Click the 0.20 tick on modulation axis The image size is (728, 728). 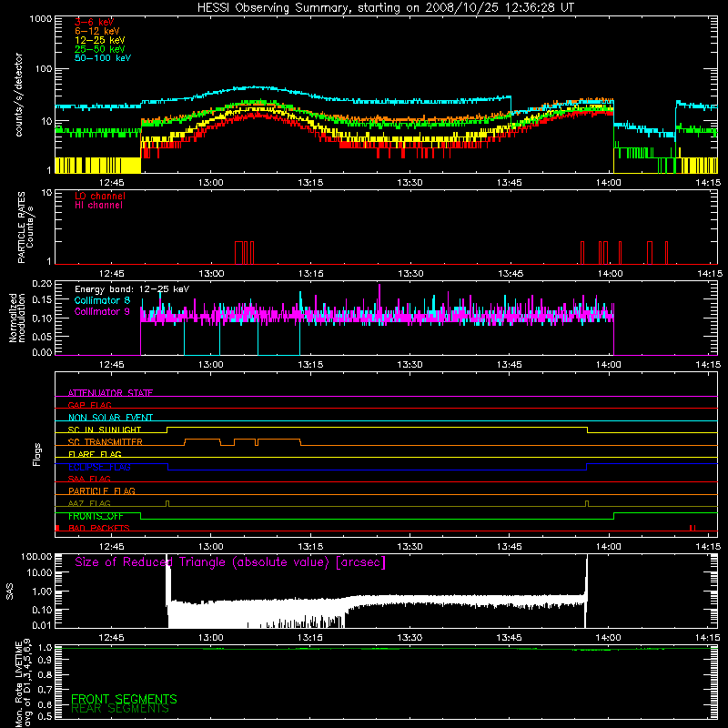[x=42, y=284]
